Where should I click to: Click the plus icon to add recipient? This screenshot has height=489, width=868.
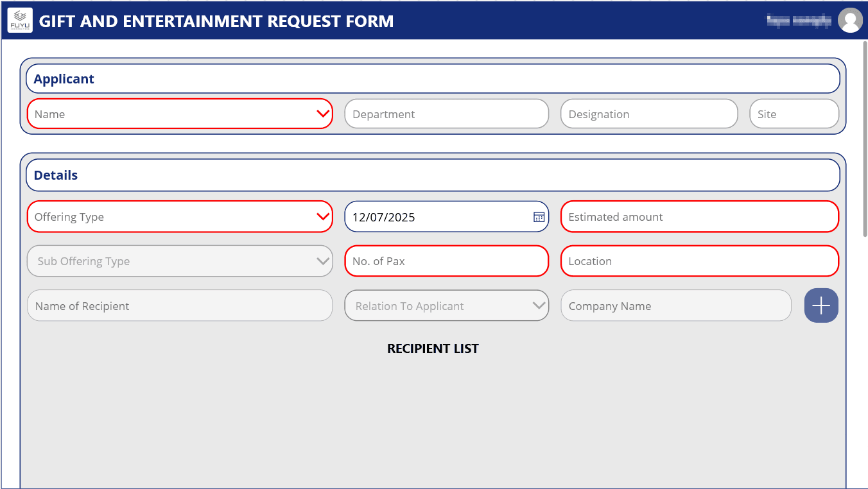821,305
